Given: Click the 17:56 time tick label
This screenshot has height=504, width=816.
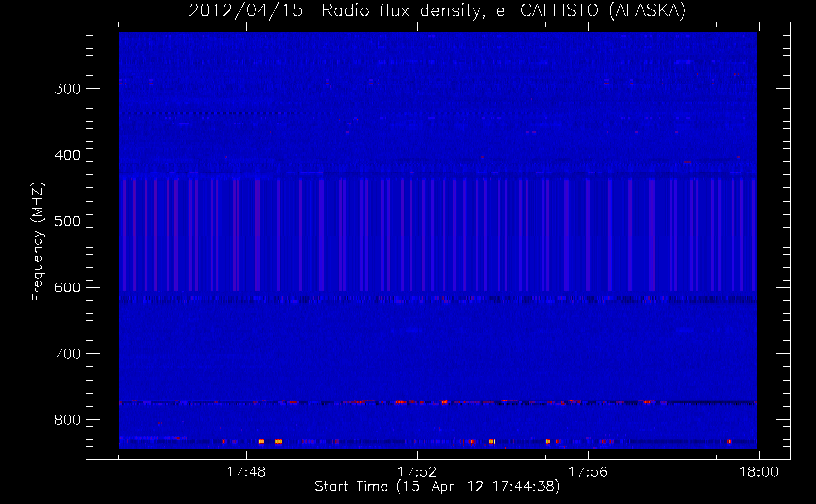Looking at the screenshot, I should pyautogui.click(x=588, y=472).
